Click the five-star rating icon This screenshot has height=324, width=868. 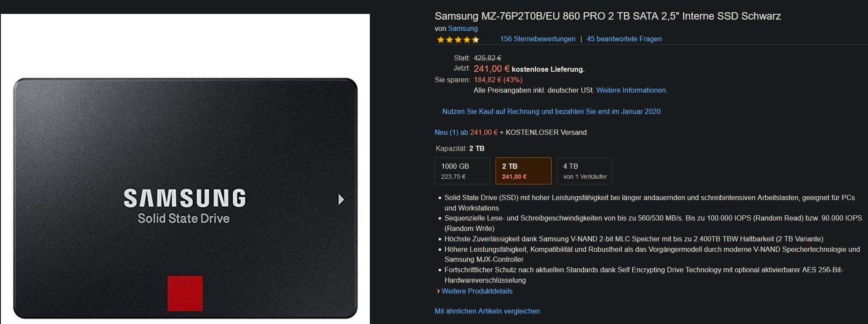coord(458,40)
